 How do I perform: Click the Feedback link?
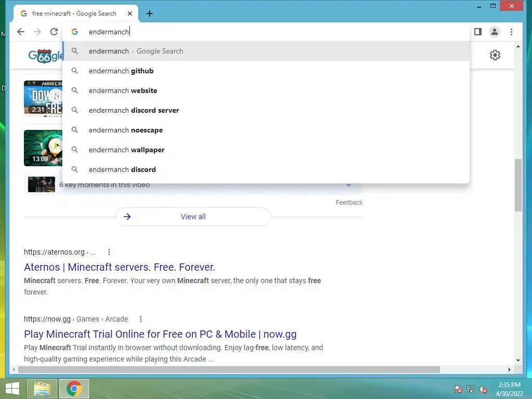[349, 203]
